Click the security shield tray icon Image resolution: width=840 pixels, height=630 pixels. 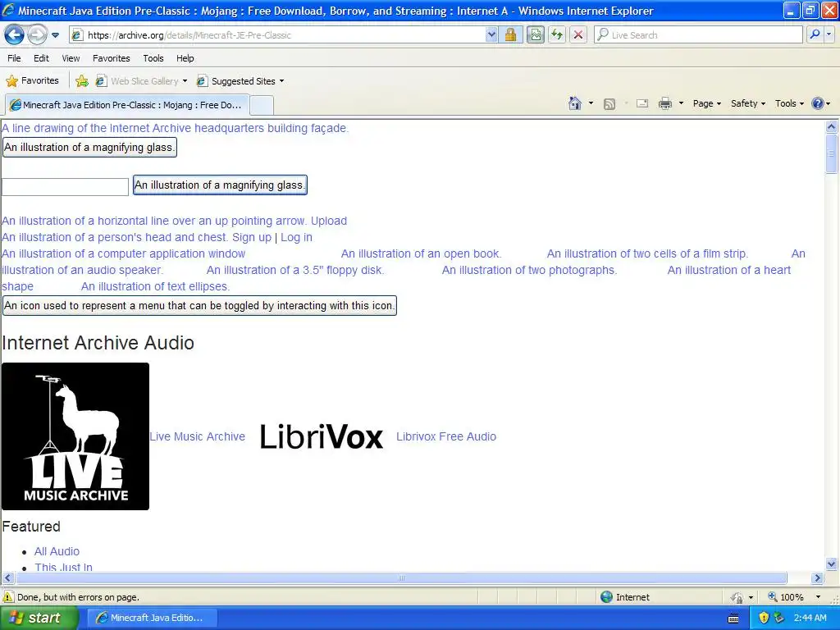[764, 618]
